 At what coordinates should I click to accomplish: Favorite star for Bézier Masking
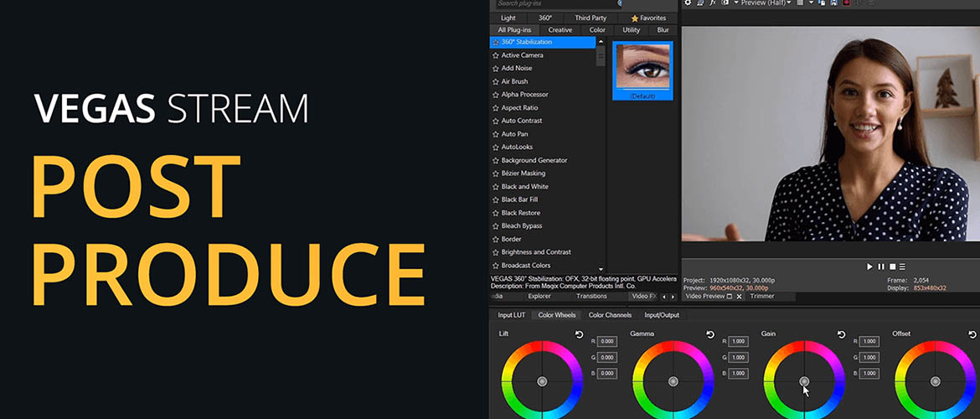pos(496,173)
